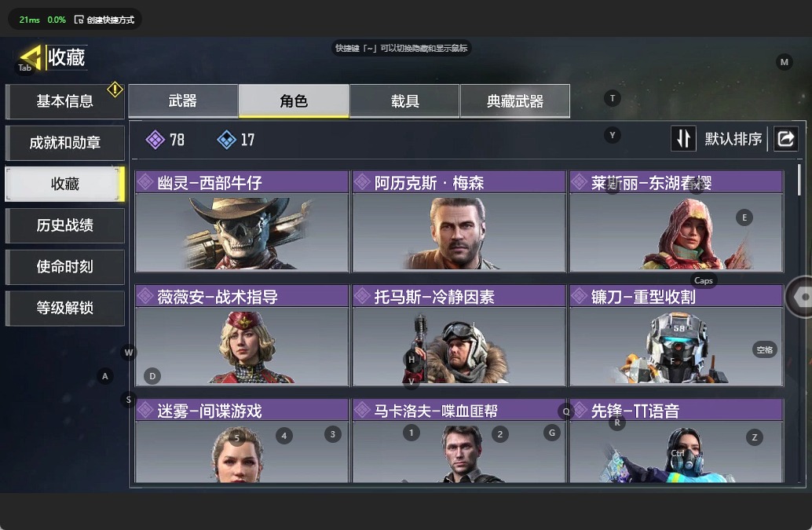Choose the 薇薇安-战术指导 character card
The width and height of the screenshot is (812, 530).
(x=242, y=335)
